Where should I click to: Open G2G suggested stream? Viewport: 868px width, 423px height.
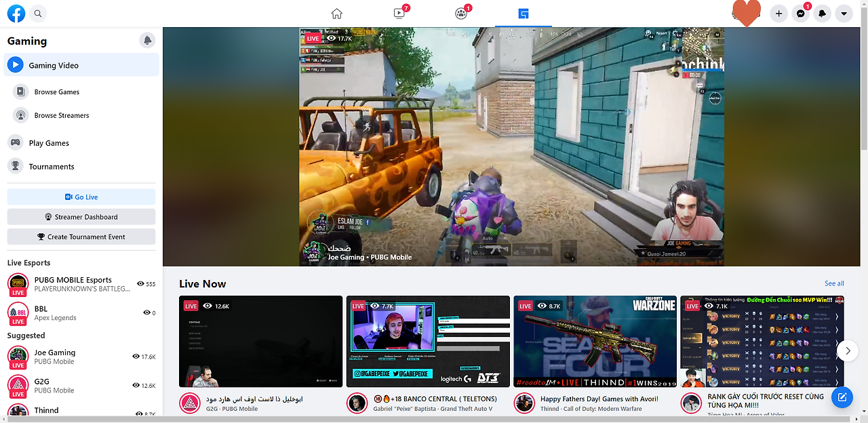(81, 386)
